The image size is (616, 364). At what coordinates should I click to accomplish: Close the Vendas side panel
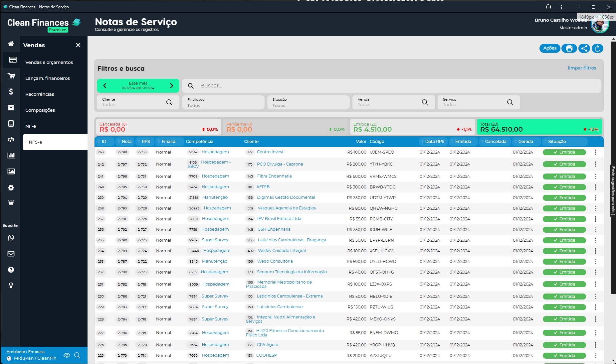click(78, 45)
